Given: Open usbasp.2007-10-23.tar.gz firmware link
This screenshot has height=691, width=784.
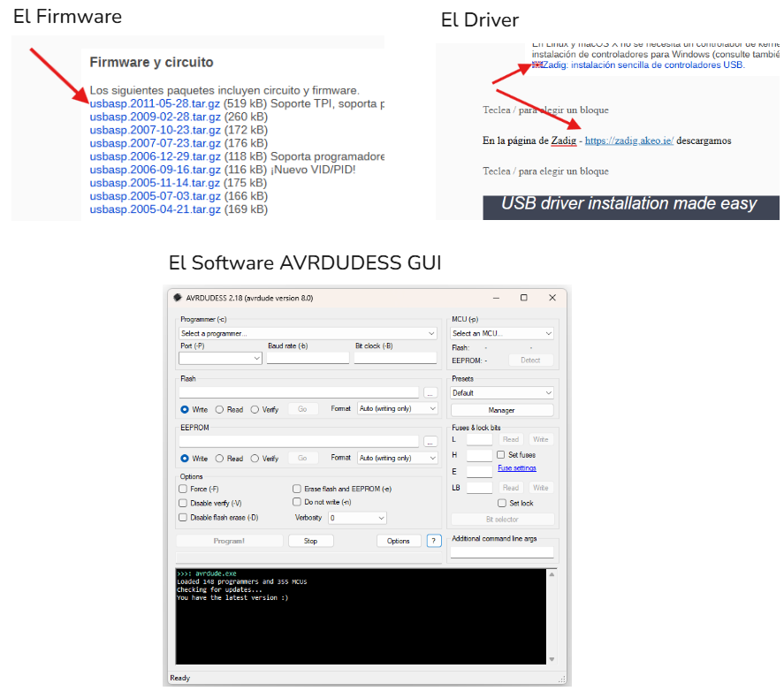Looking at the screenshot, I should coord(155,130).
